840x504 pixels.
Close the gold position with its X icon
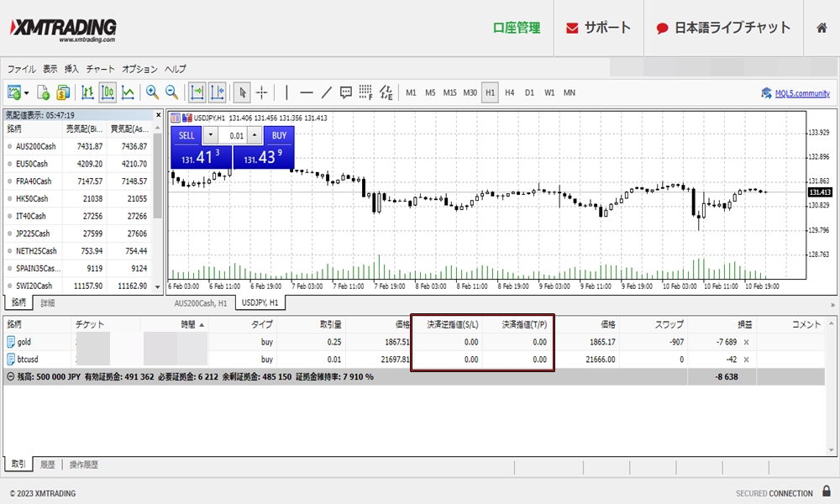tap(746, 342)
